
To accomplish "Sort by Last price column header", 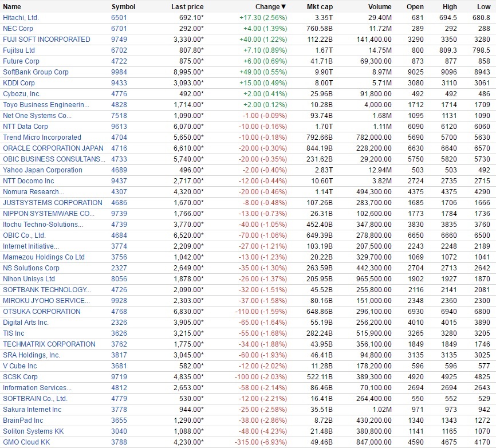I will coord(187,7).
